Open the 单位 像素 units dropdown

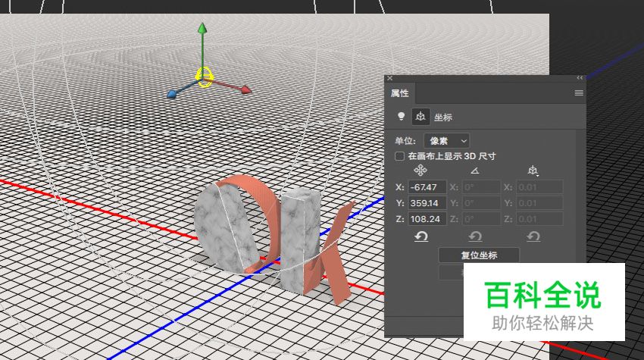click(446, 140)
